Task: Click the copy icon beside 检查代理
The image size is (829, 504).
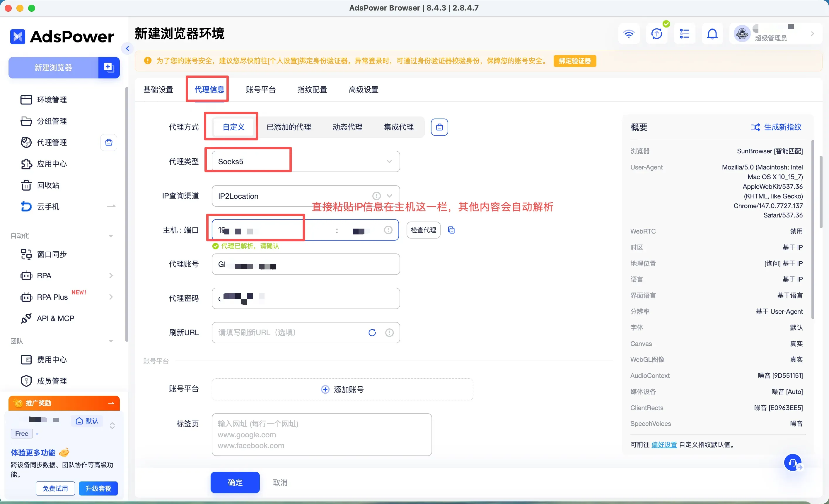Action: pos(451,230)
